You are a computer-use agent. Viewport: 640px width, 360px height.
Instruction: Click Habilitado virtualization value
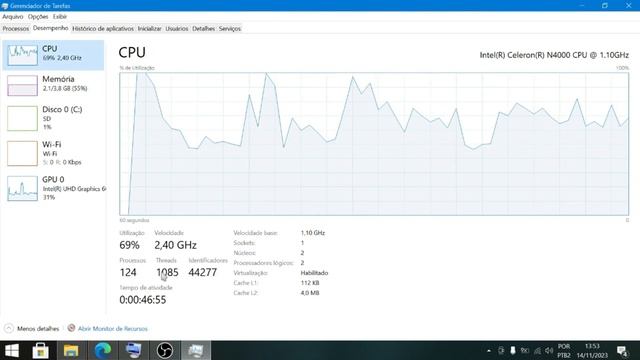pos(314,273)
